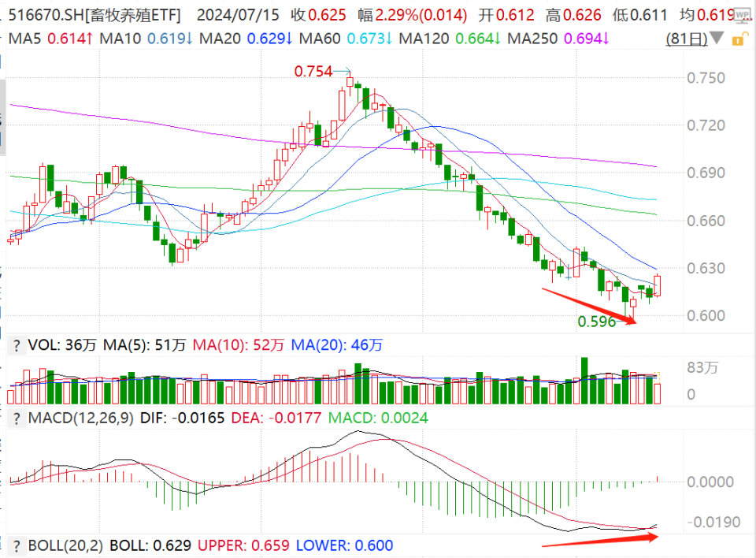
Task: Open the help question mark beside MACD
Action: [x=17, y=418]
